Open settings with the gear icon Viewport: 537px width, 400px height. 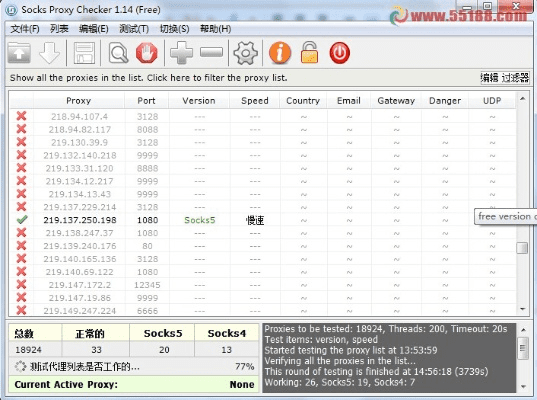pyautogui.click(x=245, y=53)
